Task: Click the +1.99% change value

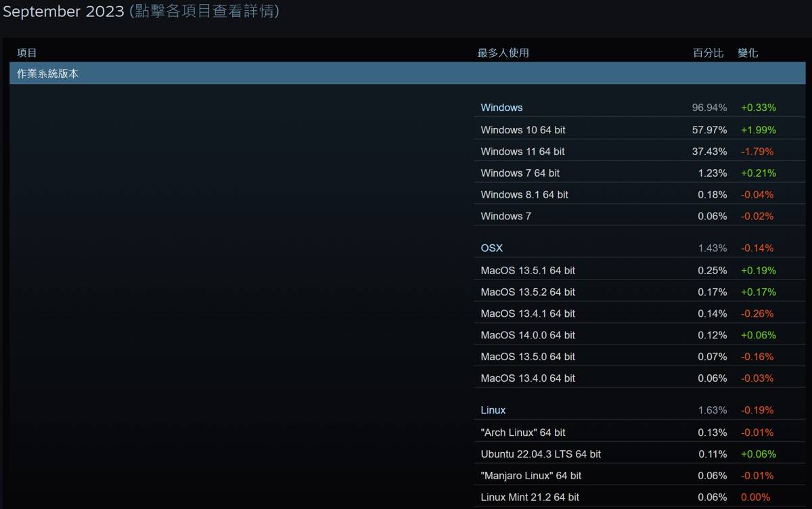Action: [x=758, y=129]
